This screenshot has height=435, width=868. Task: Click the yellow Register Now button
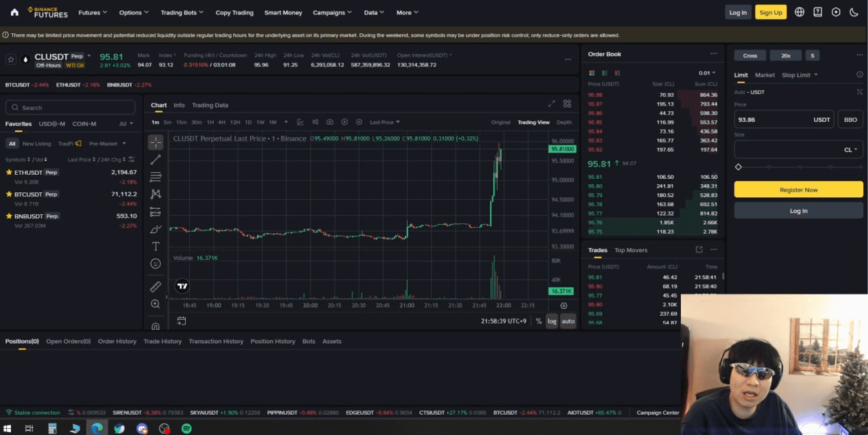[x=798, y=190]
